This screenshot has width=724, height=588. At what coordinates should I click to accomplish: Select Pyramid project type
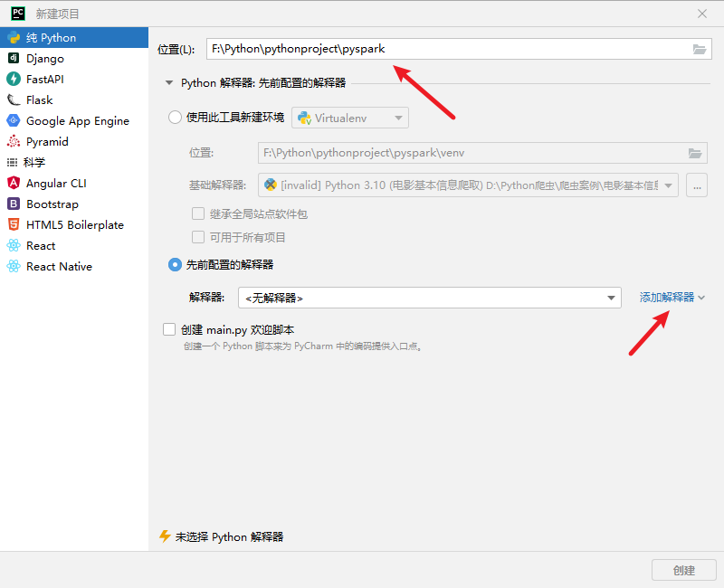[74, 141]
